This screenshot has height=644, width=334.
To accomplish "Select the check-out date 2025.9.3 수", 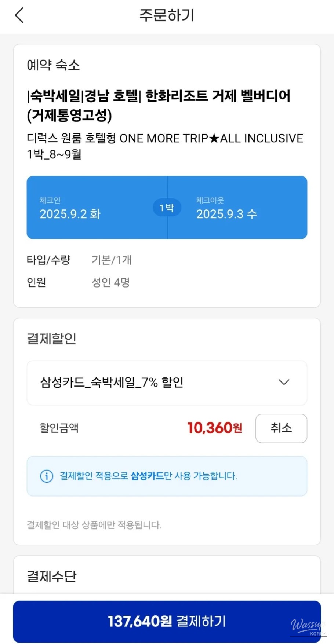I will (x=226, y=214).
